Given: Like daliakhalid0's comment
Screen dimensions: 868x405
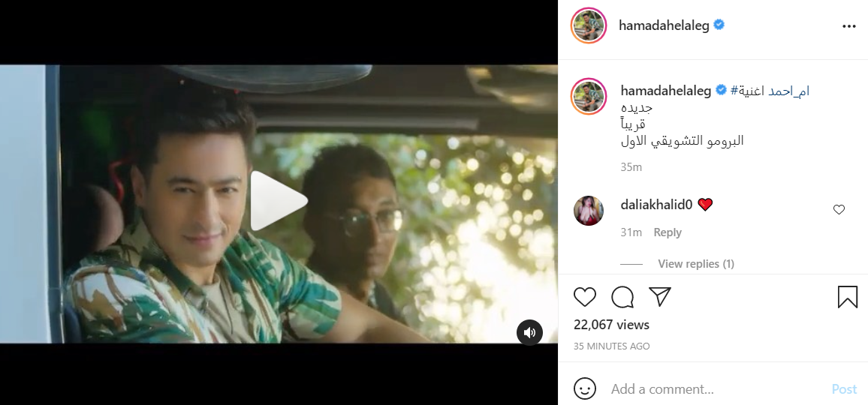Looking at the screenshot, I should [x=839, y=210].
